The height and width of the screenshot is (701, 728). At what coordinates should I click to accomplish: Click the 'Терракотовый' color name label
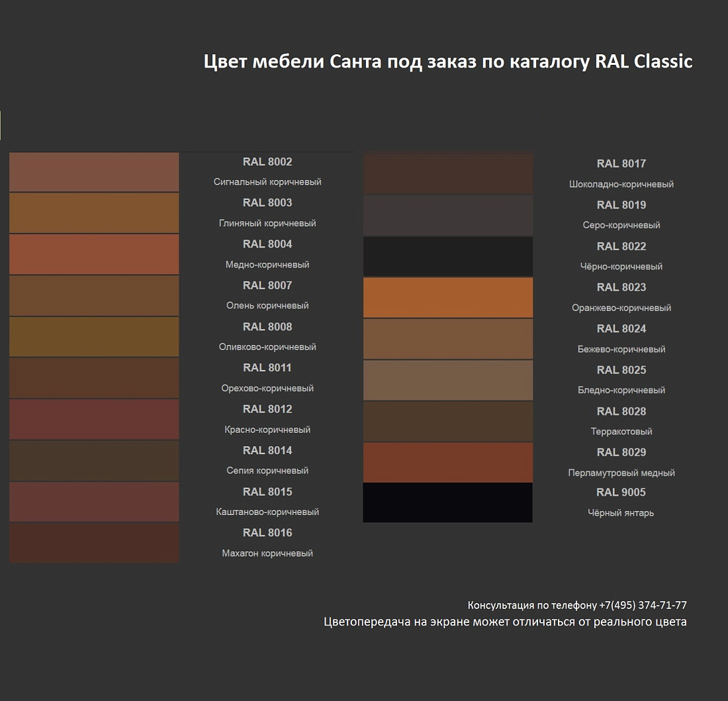coord(621,432)
